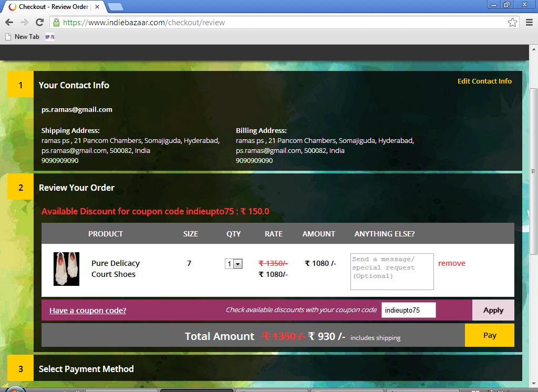Open the Chrome menu icon
The image size is (538, 392).
point(529,23)
